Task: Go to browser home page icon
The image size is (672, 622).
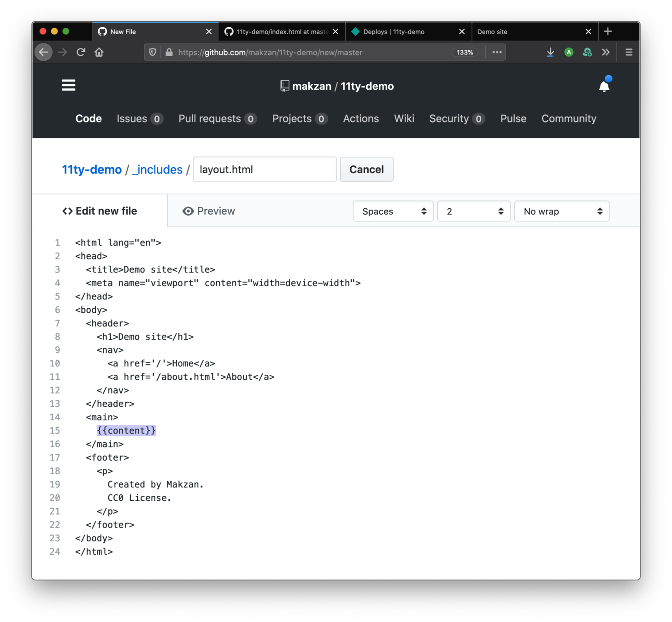Action: [x=99, y=52]
